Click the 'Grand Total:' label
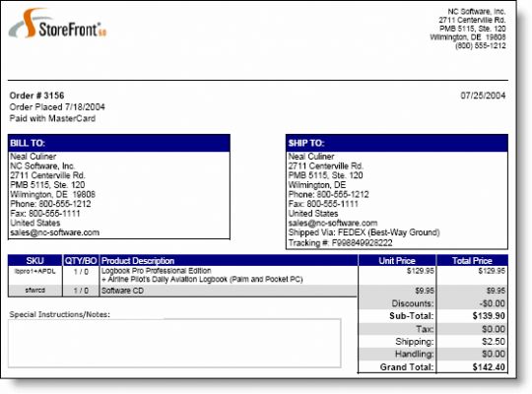 tap(407, 366)
